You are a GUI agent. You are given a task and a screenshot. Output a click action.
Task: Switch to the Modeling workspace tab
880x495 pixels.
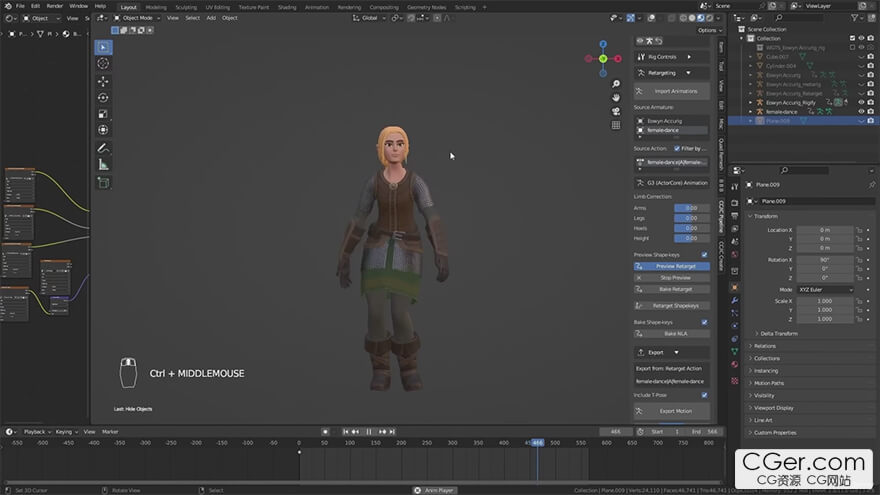(x=155, y=7)
